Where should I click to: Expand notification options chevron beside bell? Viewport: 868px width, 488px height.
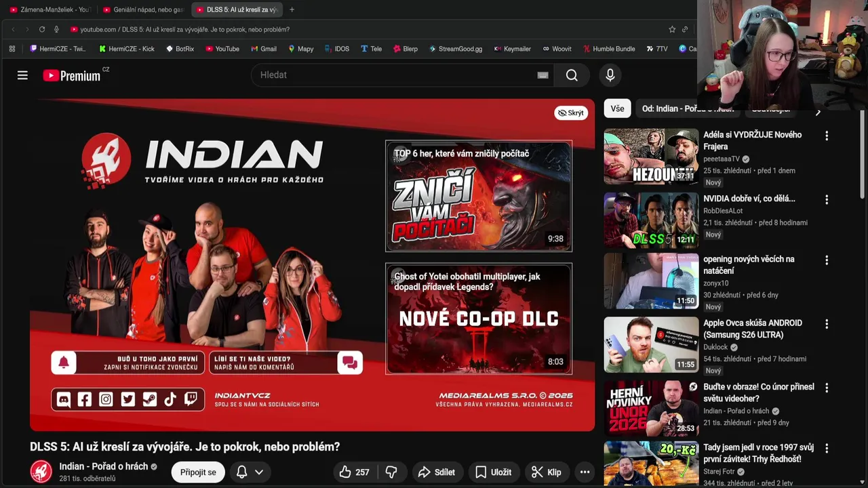click(x=259, y=472)
